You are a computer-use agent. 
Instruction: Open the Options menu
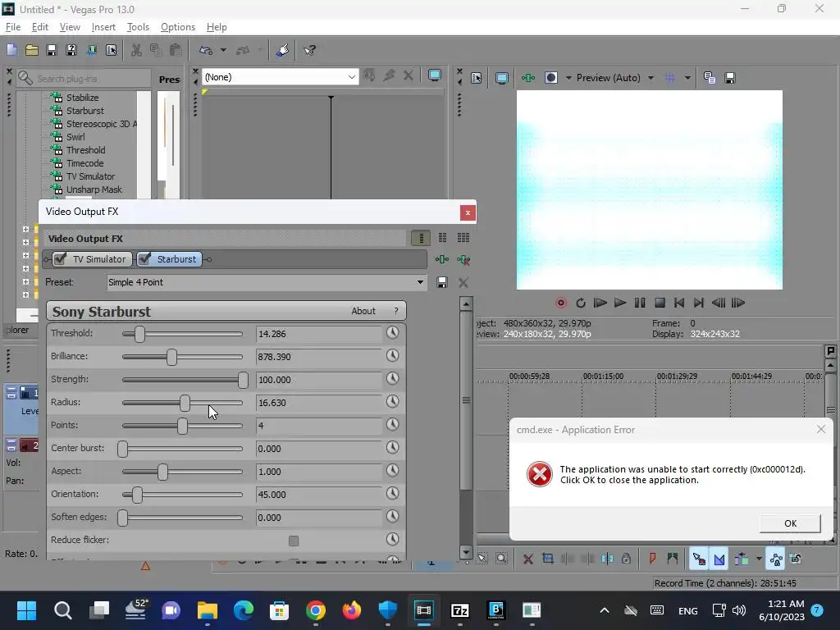[178, 27]
